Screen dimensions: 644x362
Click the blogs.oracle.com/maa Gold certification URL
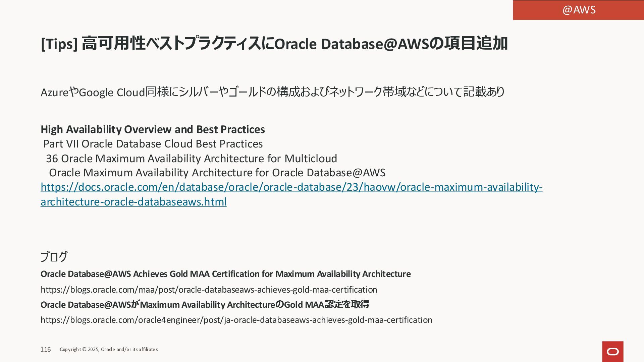click(209, 290)
